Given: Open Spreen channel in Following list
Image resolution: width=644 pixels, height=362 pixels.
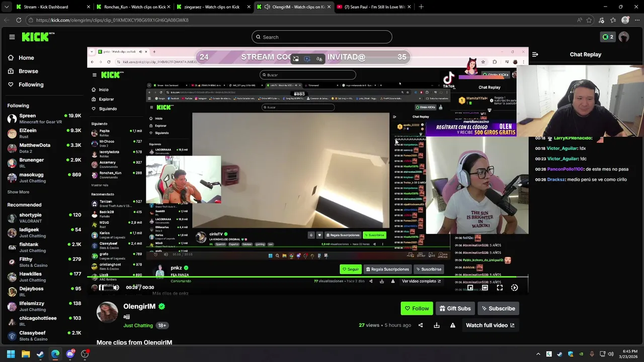Looking at the screenshot, I should (44, 119).
